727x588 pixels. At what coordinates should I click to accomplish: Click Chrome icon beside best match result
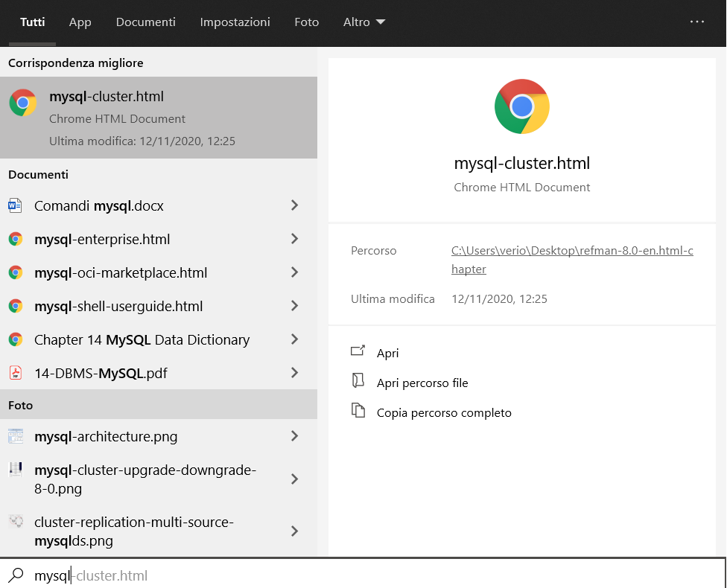[x=22, y=103]
